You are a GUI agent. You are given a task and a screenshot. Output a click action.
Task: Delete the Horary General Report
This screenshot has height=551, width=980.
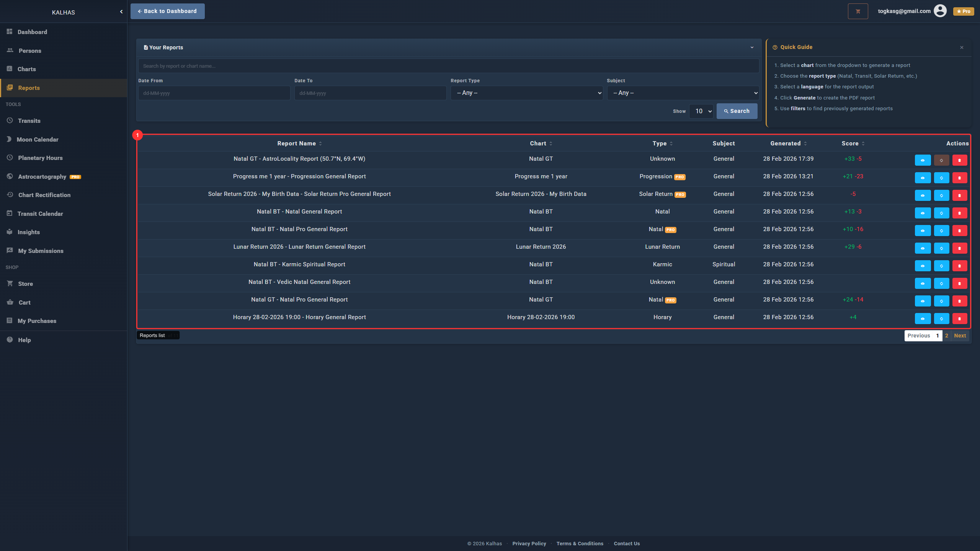point(959,318)
